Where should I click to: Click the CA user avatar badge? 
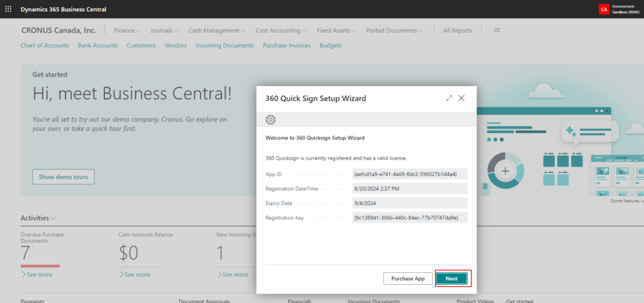click(x=604, y=9)
